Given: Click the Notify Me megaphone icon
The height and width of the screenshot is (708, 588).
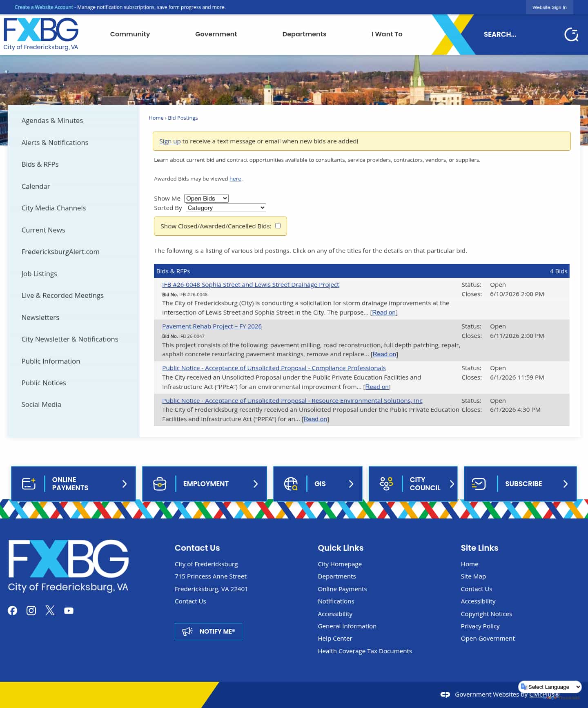Looking at the screenshot, I should tap(187, 632).
